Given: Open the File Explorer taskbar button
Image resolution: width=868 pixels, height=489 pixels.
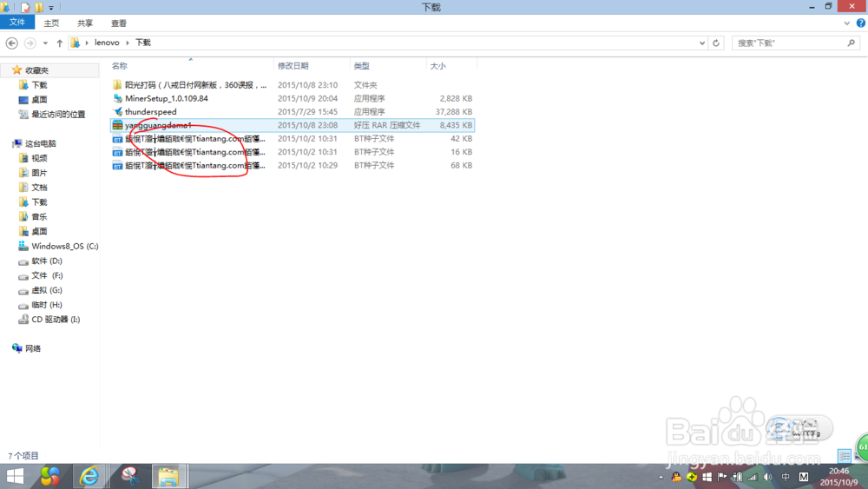Looking at the screenshot, I should pos(169,476).
